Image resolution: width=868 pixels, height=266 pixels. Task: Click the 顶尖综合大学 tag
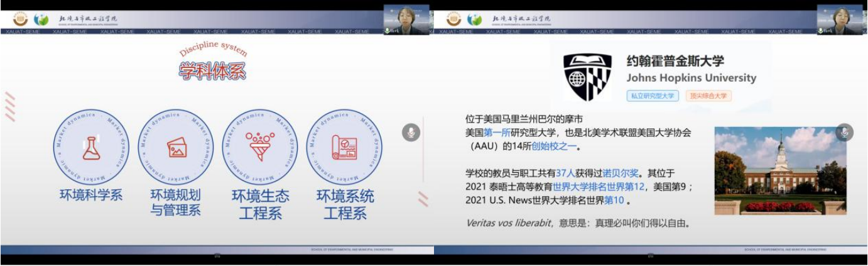[708, 96]
